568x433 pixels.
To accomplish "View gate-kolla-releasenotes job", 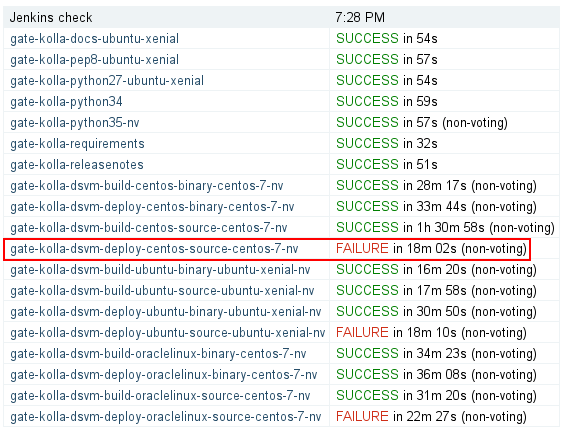I will 77,165.
